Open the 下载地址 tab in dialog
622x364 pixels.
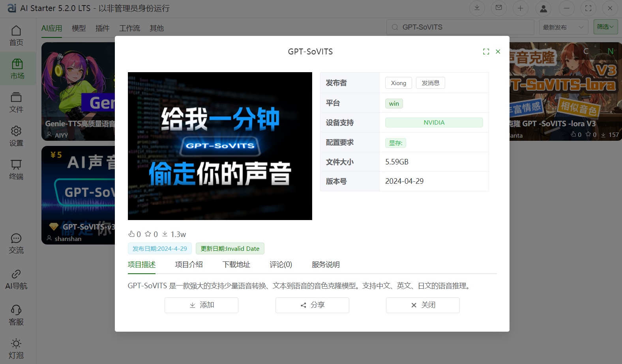point(236,265)
